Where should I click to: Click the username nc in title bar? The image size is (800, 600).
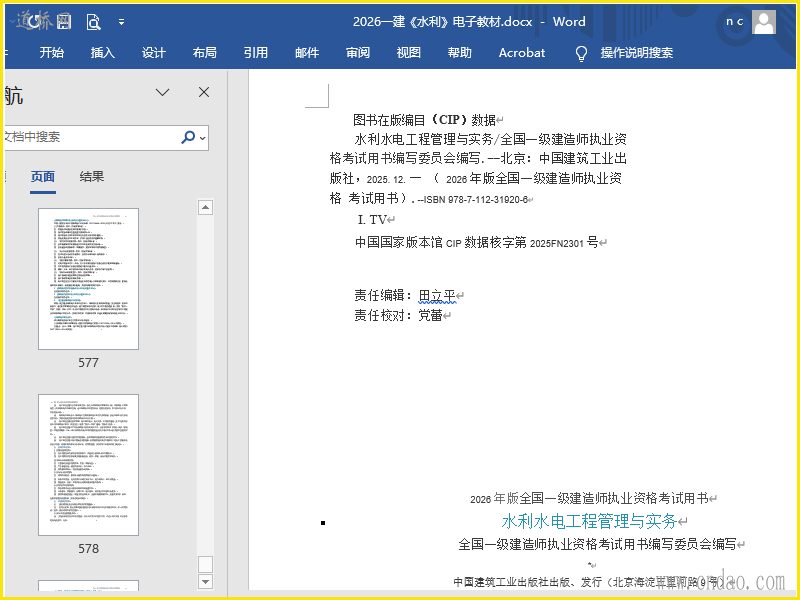[x=735, y=21]
